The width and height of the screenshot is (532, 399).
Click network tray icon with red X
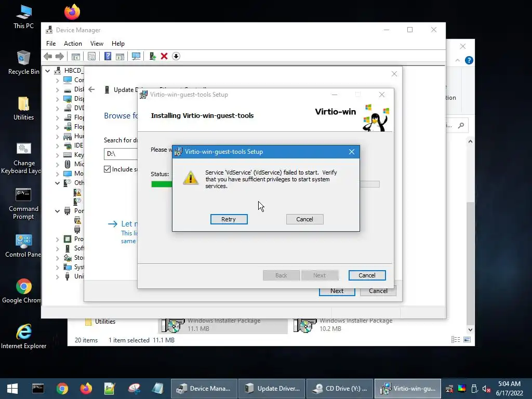(x=449, y=389)
